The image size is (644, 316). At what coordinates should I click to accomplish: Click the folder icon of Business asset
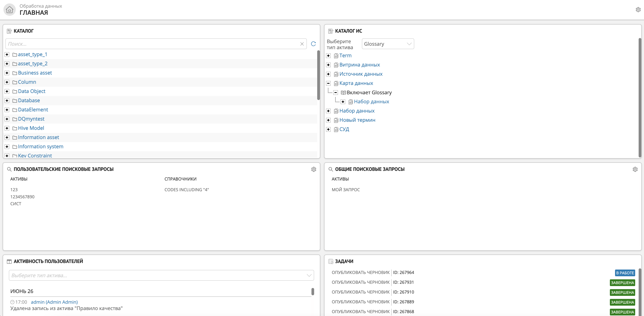pyautogui.click(x=15, y=73)
